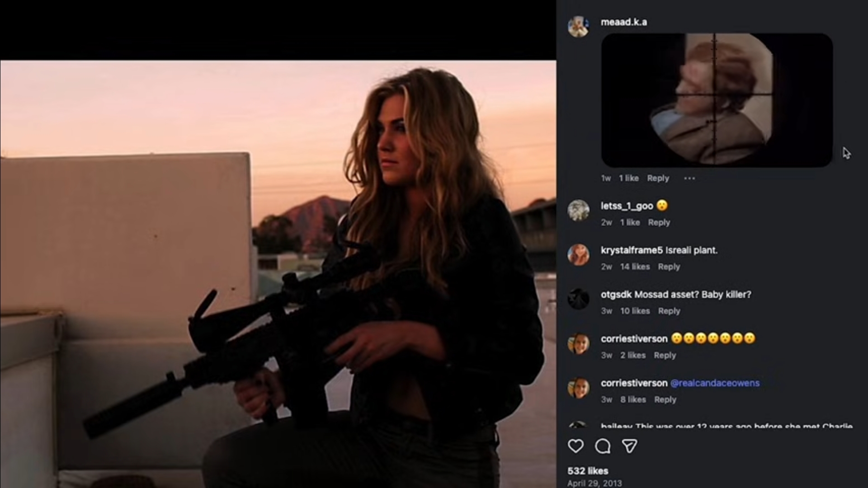Open the comment bubble icon

(603, 446)
